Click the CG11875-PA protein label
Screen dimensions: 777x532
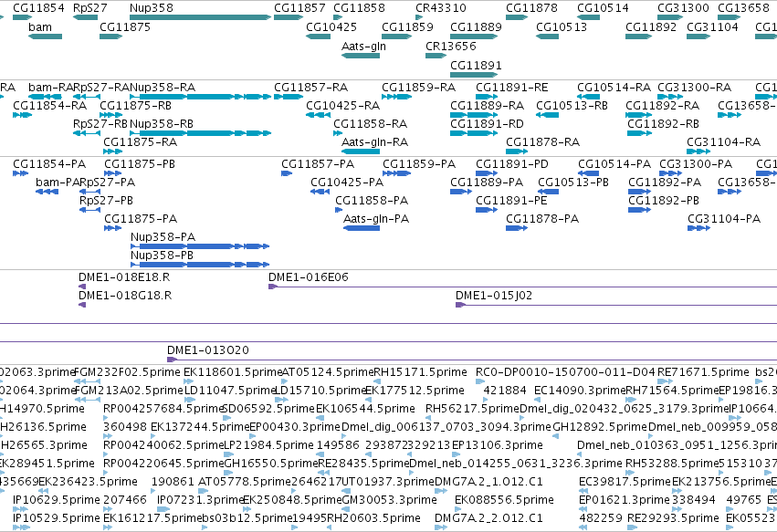[141, 219]
